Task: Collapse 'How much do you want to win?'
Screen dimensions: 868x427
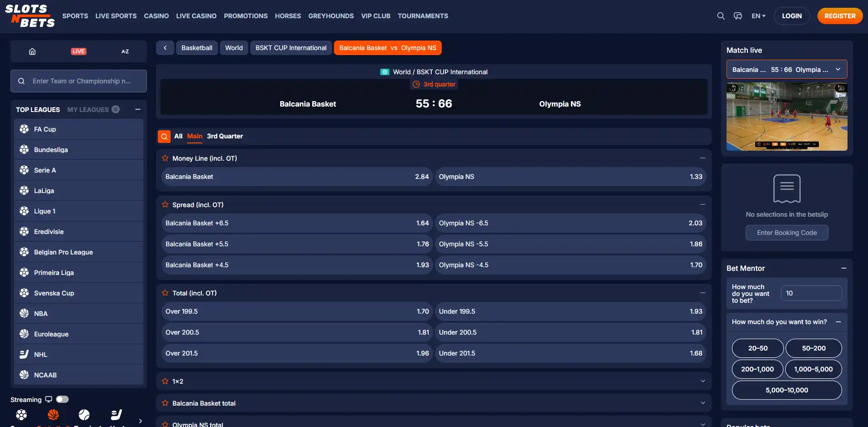Action: 838,322
